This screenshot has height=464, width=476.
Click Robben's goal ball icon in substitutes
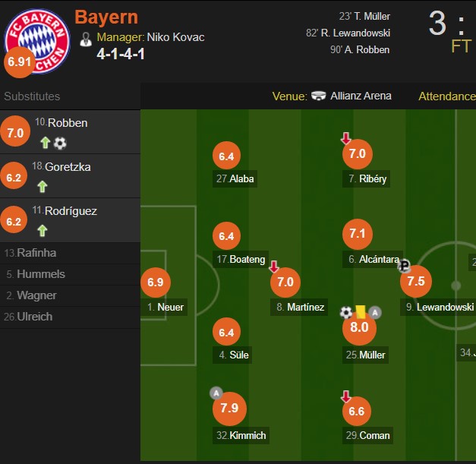pyautogui.click(x=60, y=142)
